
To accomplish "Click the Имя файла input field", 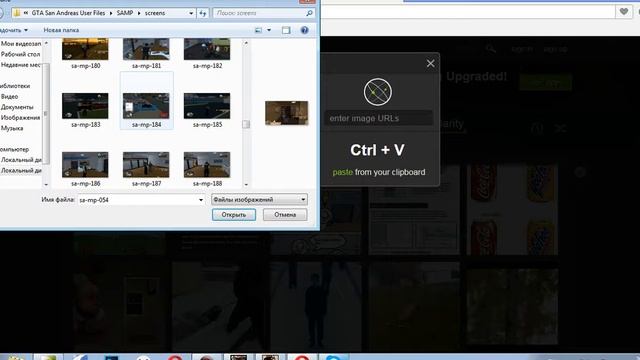I will 138,200.
